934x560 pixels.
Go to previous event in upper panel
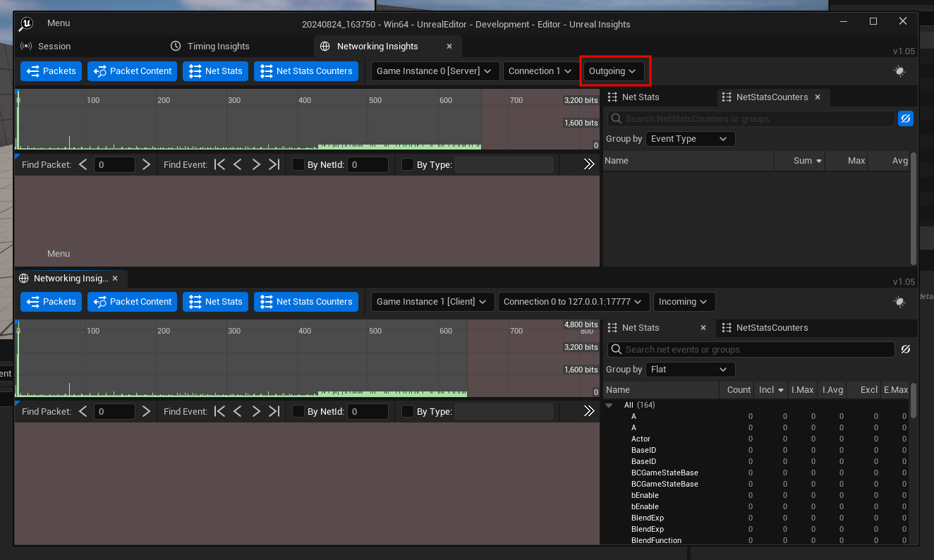238,165
